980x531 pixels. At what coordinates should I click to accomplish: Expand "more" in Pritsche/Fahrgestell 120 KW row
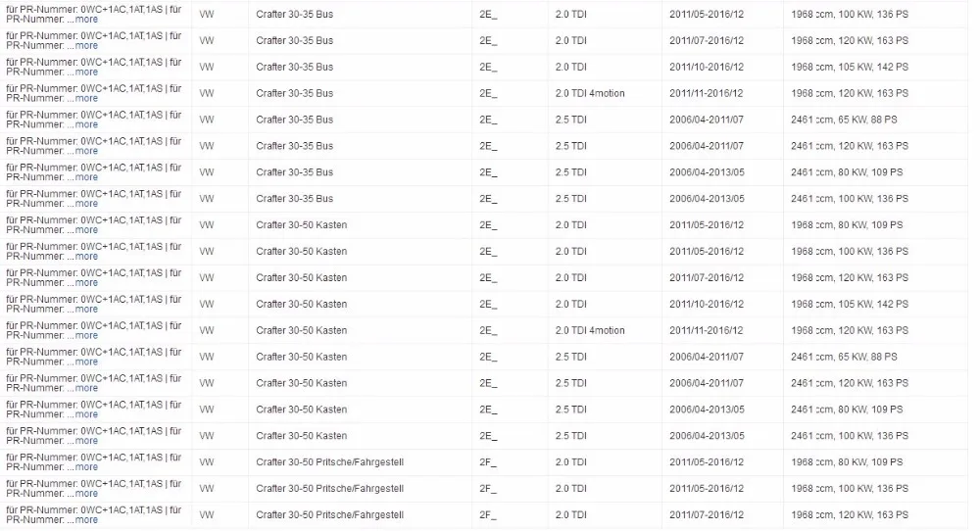(x=86, y=520)
